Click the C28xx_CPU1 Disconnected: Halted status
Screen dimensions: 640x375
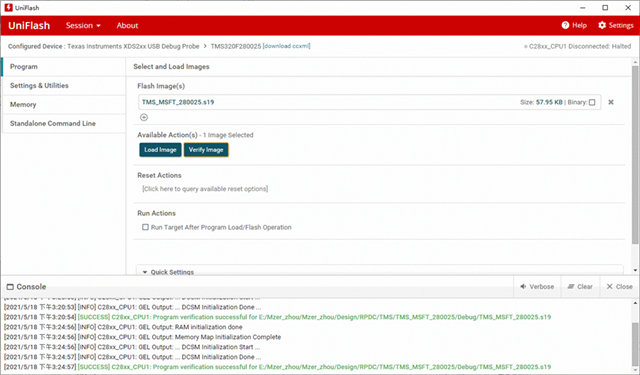(578, 47)
